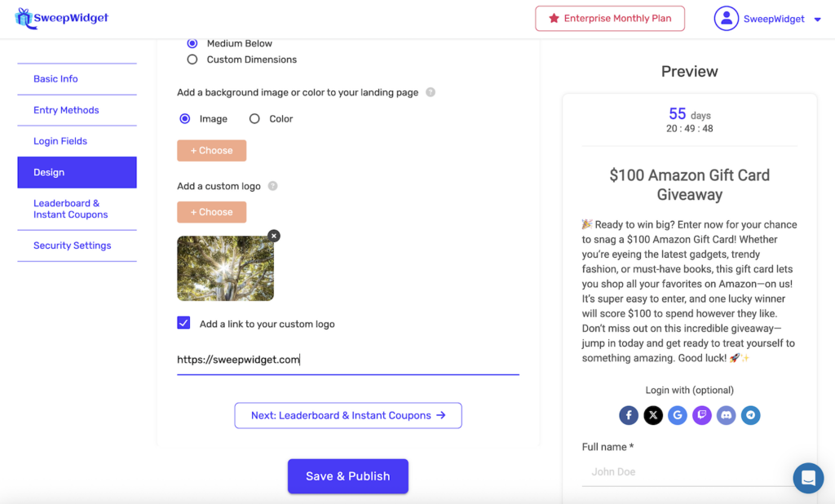Click the Facebook login icon

(629, 415)
